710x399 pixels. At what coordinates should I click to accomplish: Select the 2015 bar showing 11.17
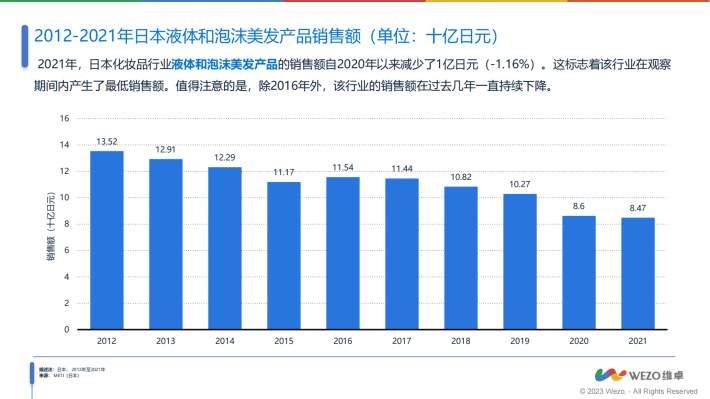tap(284, 255)
